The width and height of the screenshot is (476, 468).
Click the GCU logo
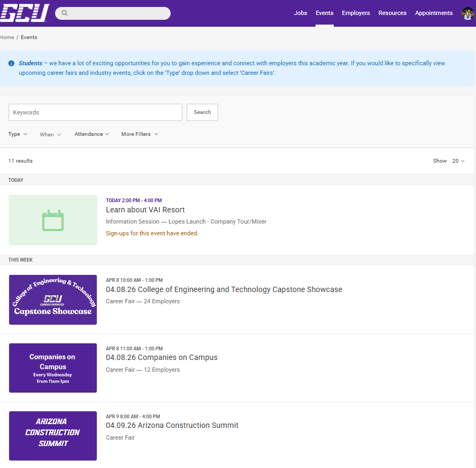point(25,13)
